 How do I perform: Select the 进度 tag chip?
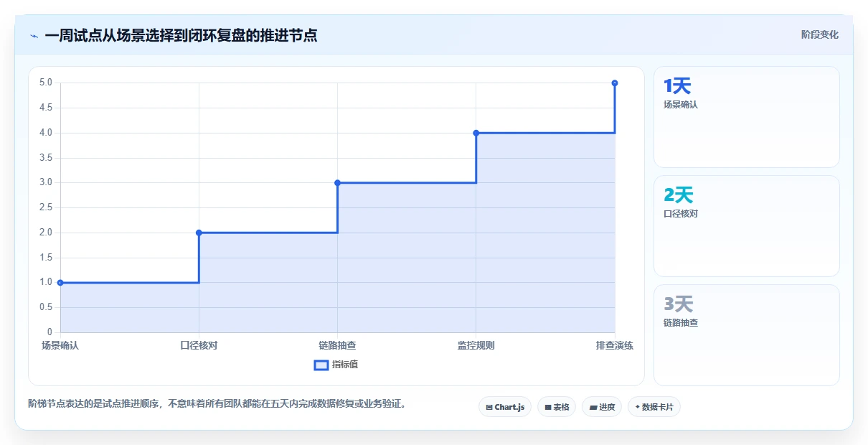pos(602,407)
